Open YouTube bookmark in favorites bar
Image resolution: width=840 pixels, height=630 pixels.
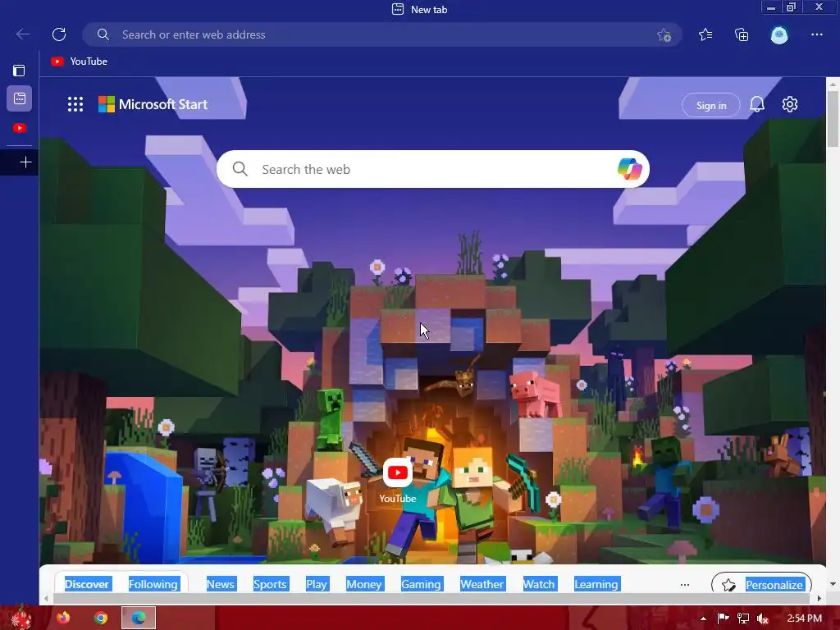80,62
